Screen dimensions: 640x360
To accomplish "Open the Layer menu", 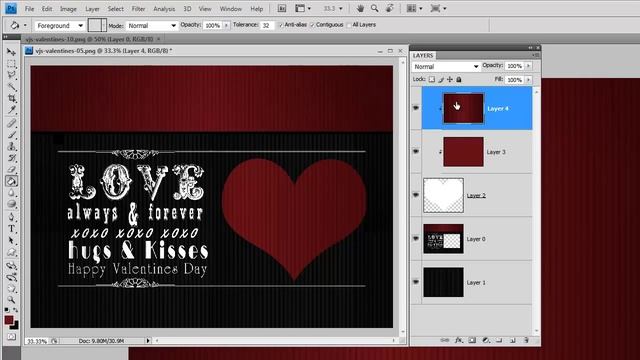I will coord(92,9).
